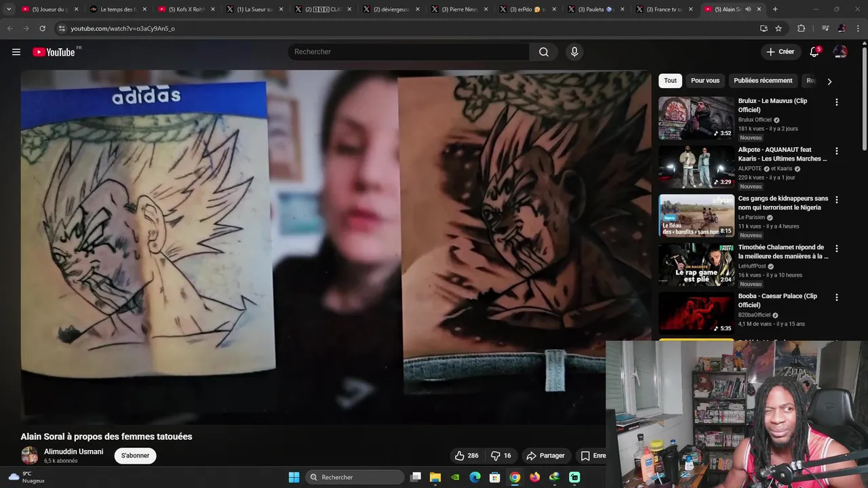Viewport: 868px width, 488px height.
Task: Click the Windows taskbar Rechercher search box
Action: point(355,477)
